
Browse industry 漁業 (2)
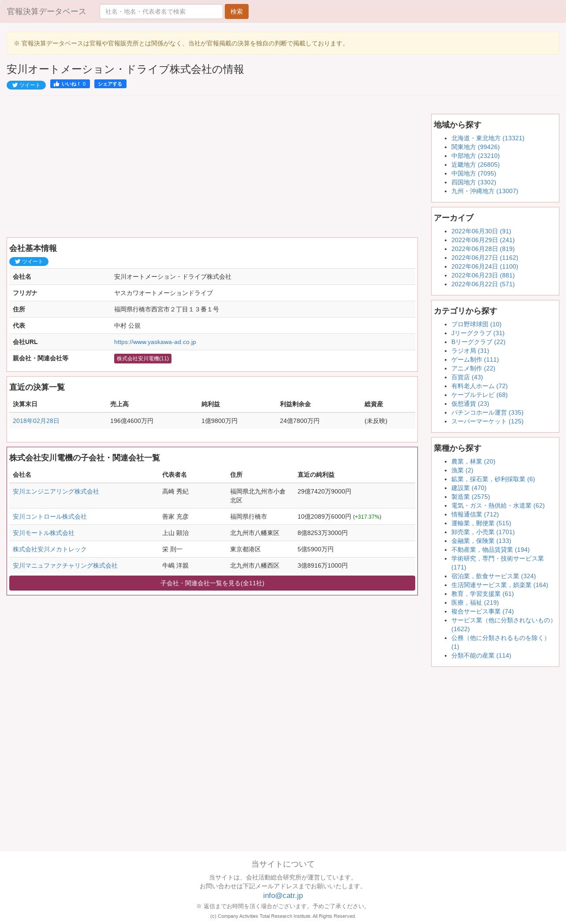tap(462, 470)
